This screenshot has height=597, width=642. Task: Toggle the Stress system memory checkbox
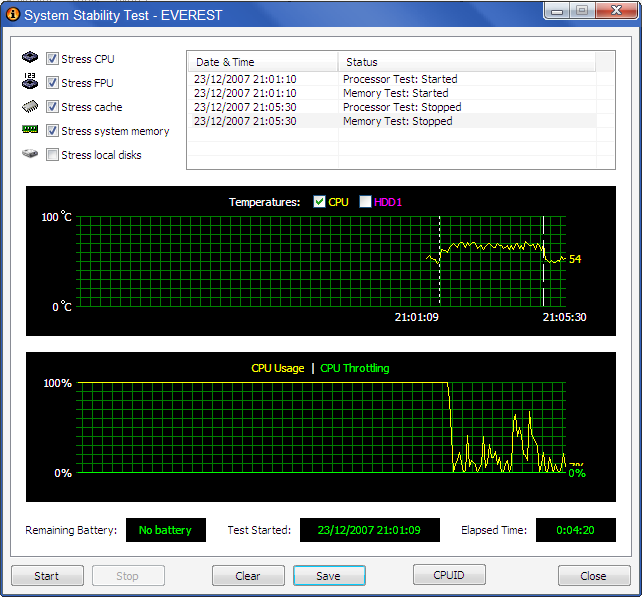click(x=52, y=131)
